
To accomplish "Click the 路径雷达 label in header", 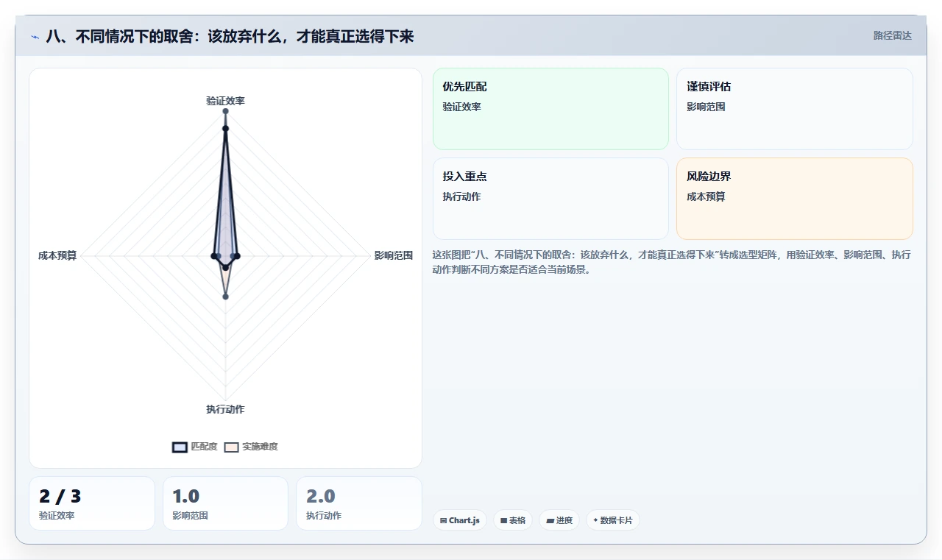I will (x=892, y=35).
